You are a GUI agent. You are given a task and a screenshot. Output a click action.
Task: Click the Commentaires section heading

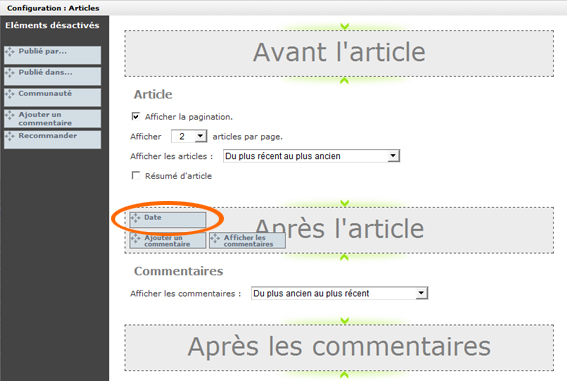(x=179, y=271)
